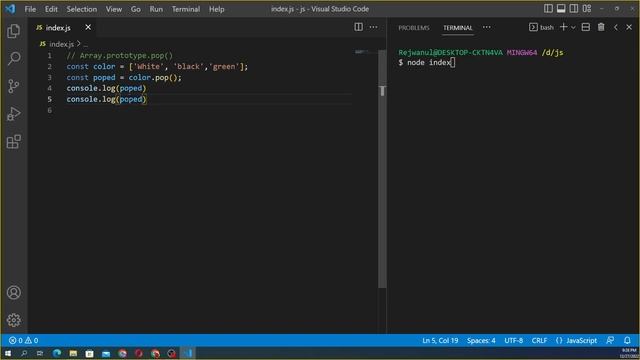Click the editor vertical scrollbar
This screenshot has width=640, height=360.
382,169
